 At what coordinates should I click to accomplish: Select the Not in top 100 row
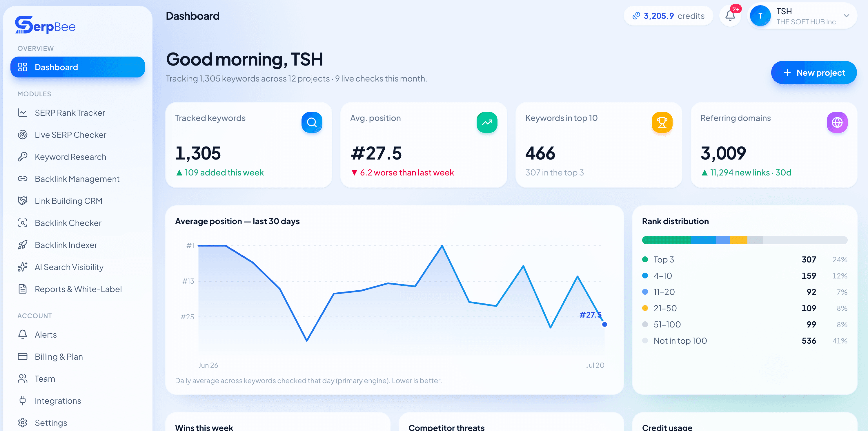click(744, 341)
